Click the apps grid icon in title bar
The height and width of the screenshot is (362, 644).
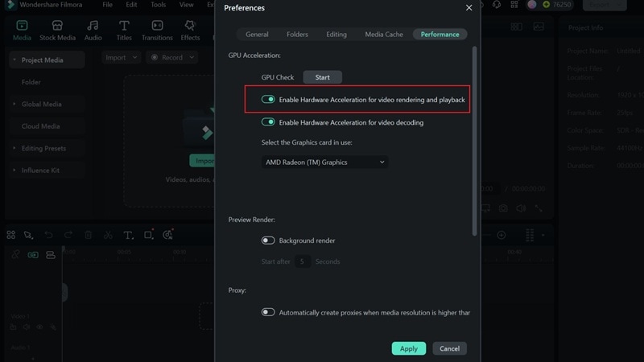click(514, 5)
